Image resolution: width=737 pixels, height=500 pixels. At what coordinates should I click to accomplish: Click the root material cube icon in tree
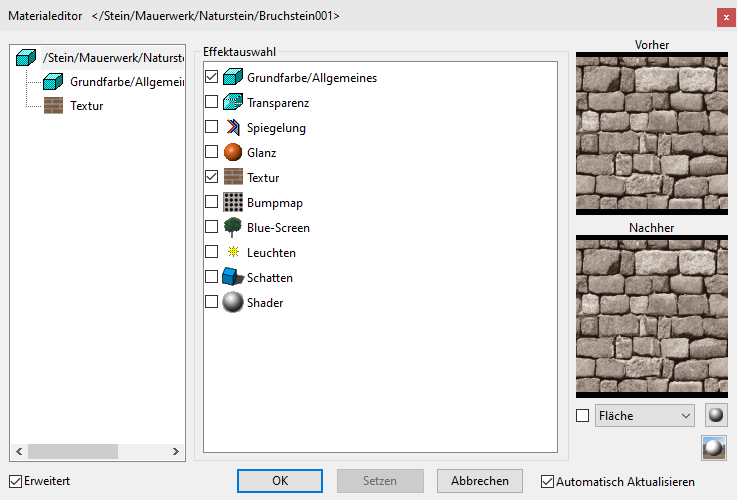26,58
